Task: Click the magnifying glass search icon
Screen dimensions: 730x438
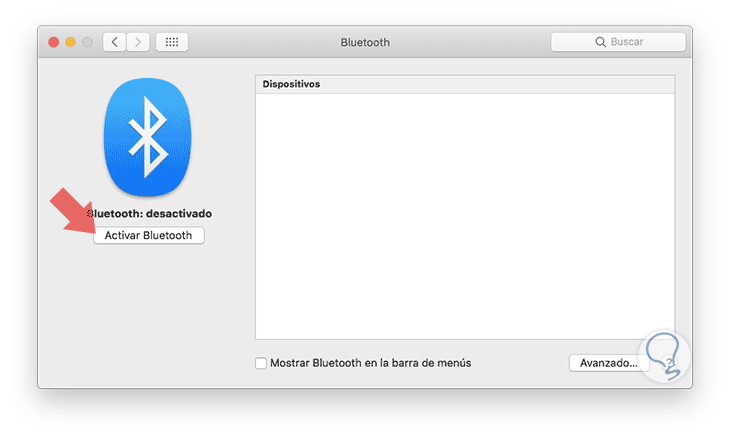Action: point(601,42)
